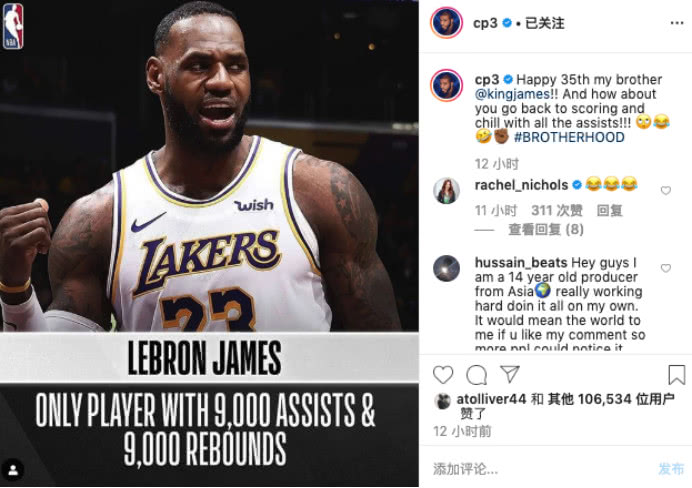Viewport: 692px width, 488px height.
Task: Open cp3 profile picture in header
Action: click(x=446, y=22)
